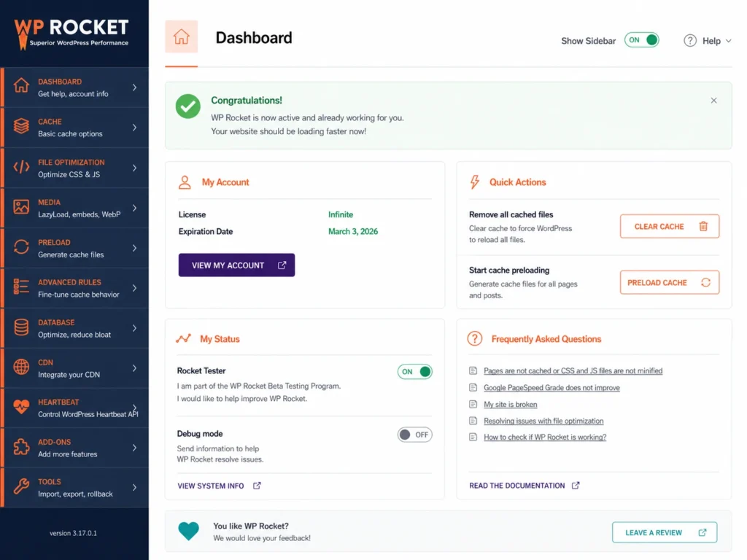Click the 'version 3.17.0.1' text

coord(74,533)
